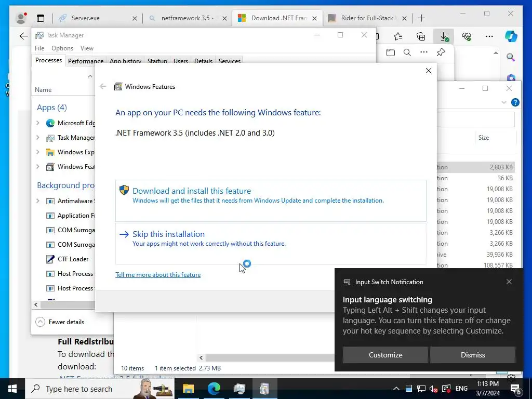Screen dimensions: 532x399
Task: Pin the Downloads panel
Action: (x=441, y=52)
